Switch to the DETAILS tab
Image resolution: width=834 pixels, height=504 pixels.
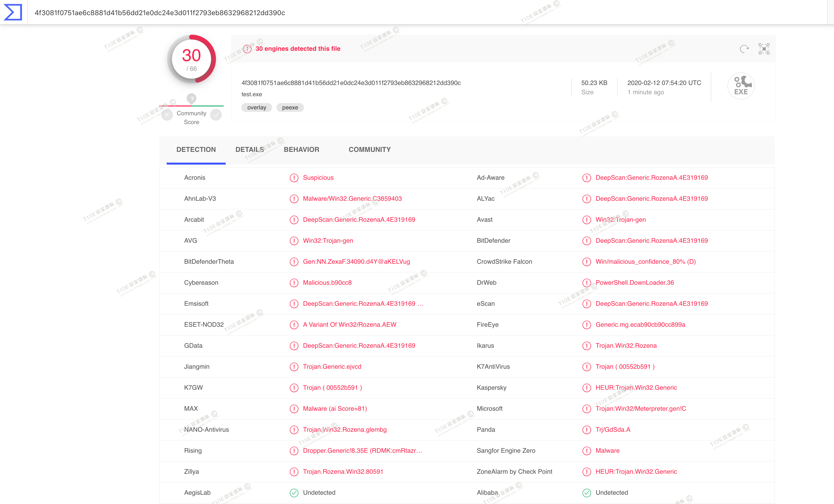click(x=249, y=149)
